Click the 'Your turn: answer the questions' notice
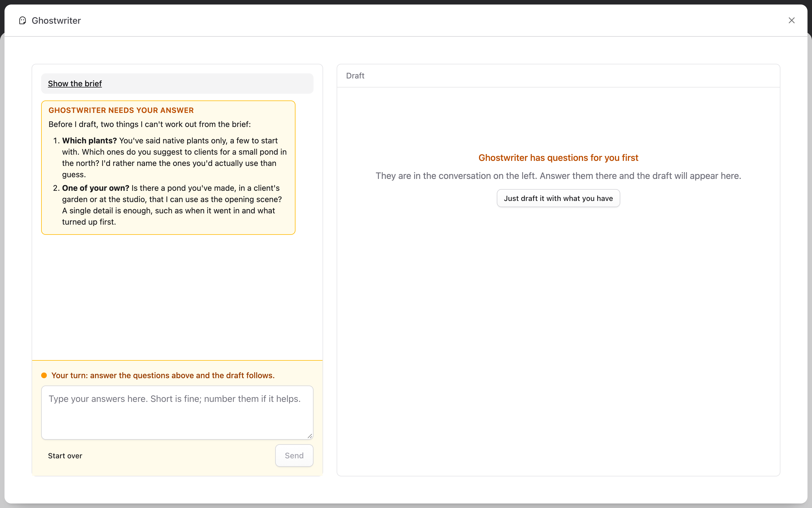 coord(163,375)
